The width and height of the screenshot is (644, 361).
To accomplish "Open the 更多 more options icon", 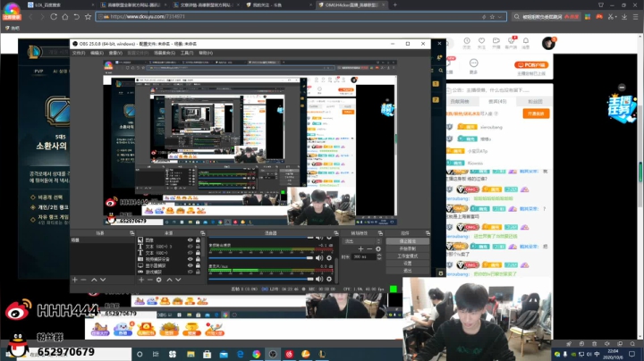I will point(473,65).
